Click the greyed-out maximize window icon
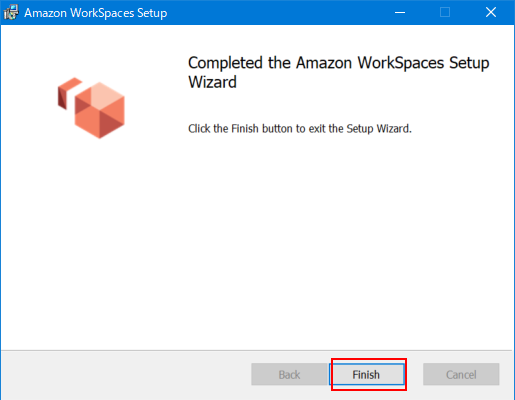Screen dimensions: 515x400 [445, 13]
